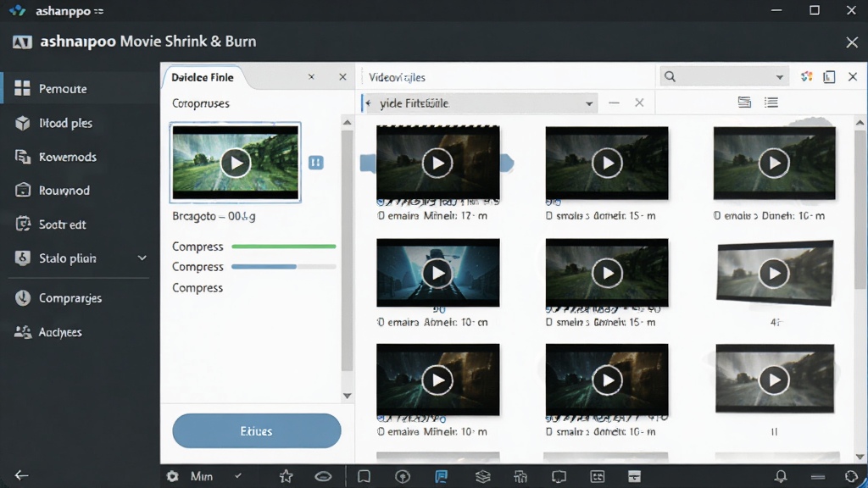868x488 pixels.
Task: Expand the Stalo pliain chevron
Action: click(142, 258)
